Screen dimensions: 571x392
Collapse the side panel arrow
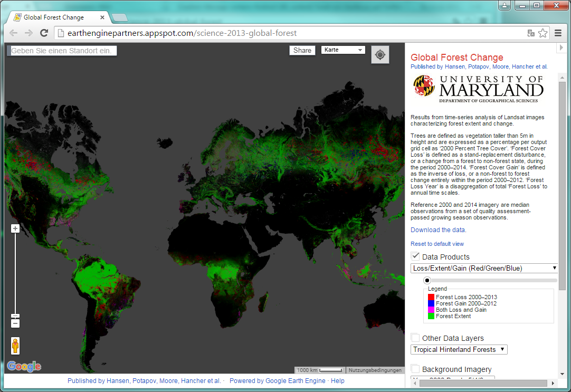click(x=560, y=48)
